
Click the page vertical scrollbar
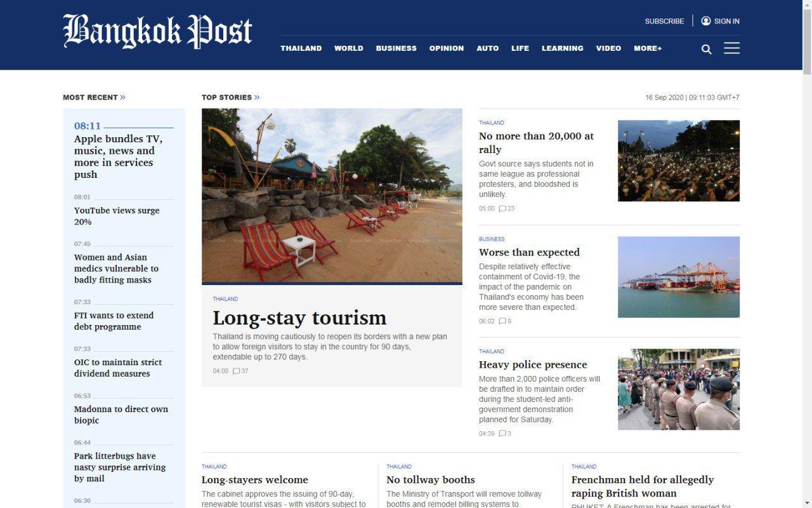tap(807, 254)
